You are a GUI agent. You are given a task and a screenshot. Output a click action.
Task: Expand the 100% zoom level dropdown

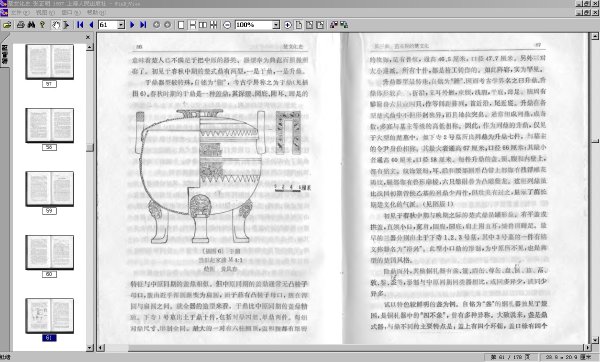[276, 25]
